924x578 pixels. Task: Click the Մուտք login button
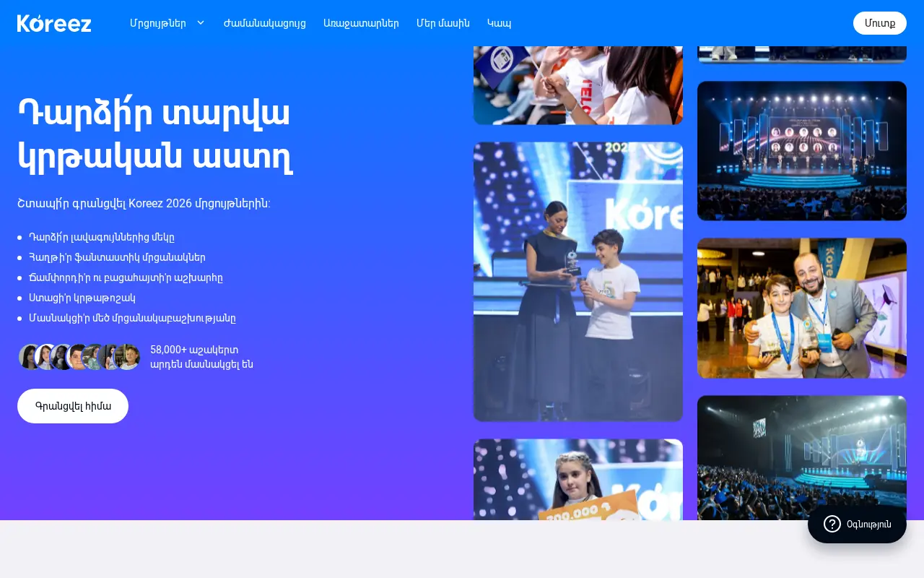click(880, 23)
